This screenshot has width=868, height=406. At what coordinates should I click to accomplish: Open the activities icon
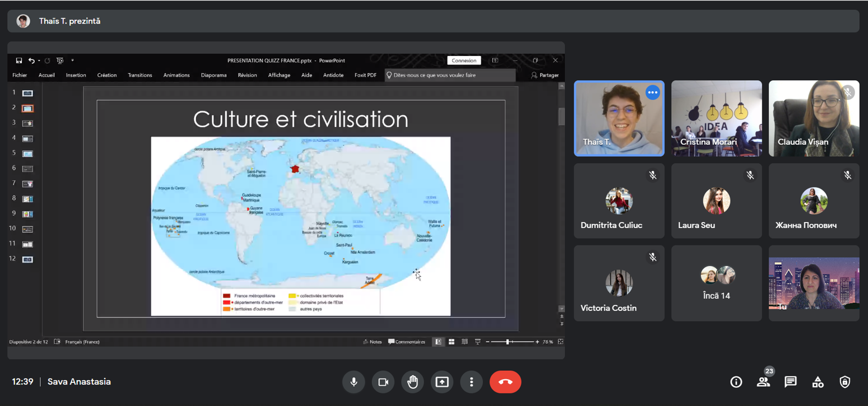pyautogui.click(x=818, y=382)
